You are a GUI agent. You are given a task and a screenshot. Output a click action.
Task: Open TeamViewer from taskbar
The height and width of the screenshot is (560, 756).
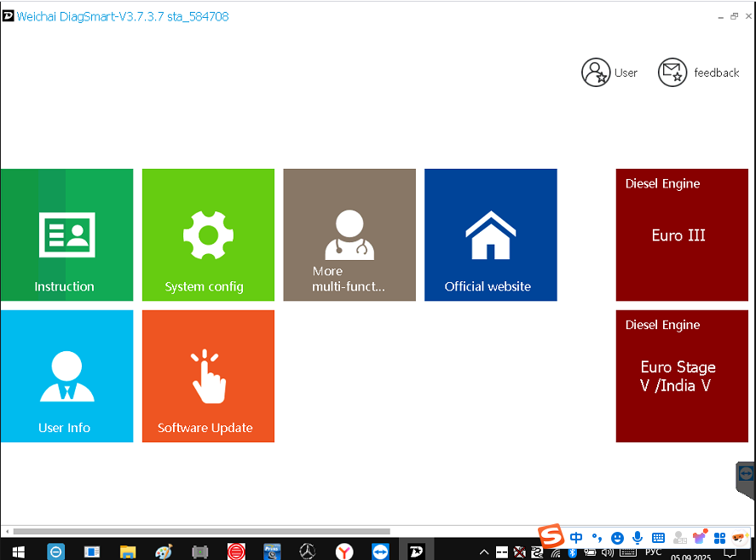380,551
